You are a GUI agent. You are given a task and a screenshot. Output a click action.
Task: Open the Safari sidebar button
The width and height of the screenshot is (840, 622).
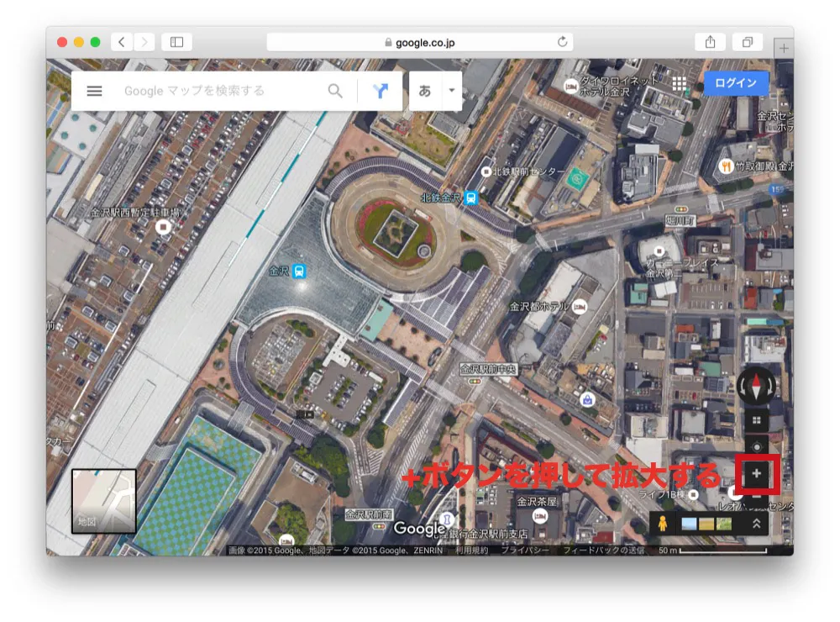(x=179, y=40)
